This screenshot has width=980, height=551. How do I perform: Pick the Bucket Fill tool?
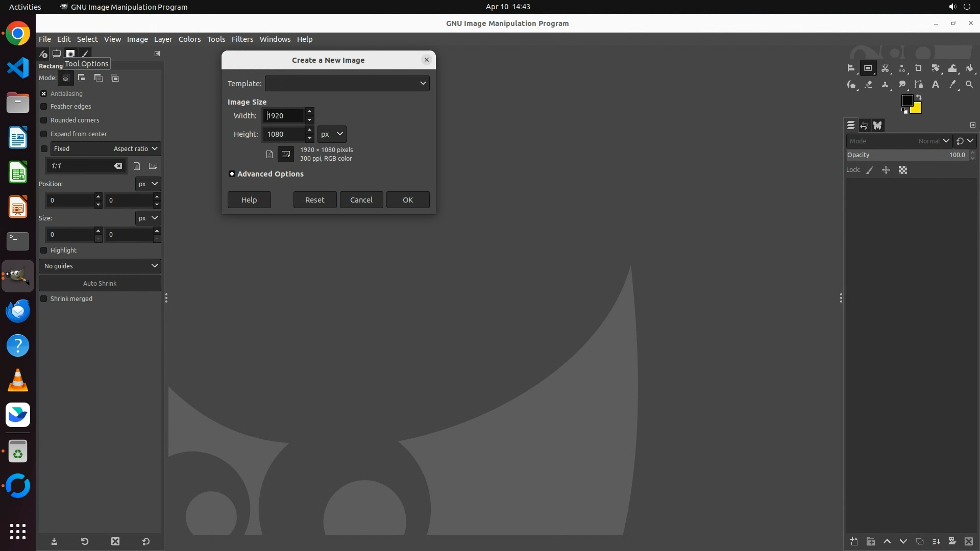point(969,68)
